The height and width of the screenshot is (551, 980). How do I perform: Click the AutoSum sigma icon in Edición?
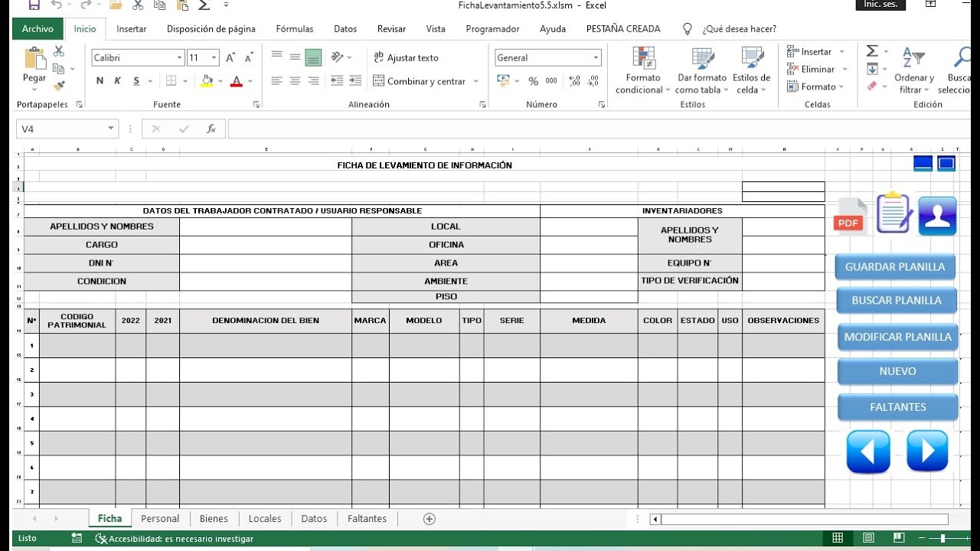click(x=871, y=51)
